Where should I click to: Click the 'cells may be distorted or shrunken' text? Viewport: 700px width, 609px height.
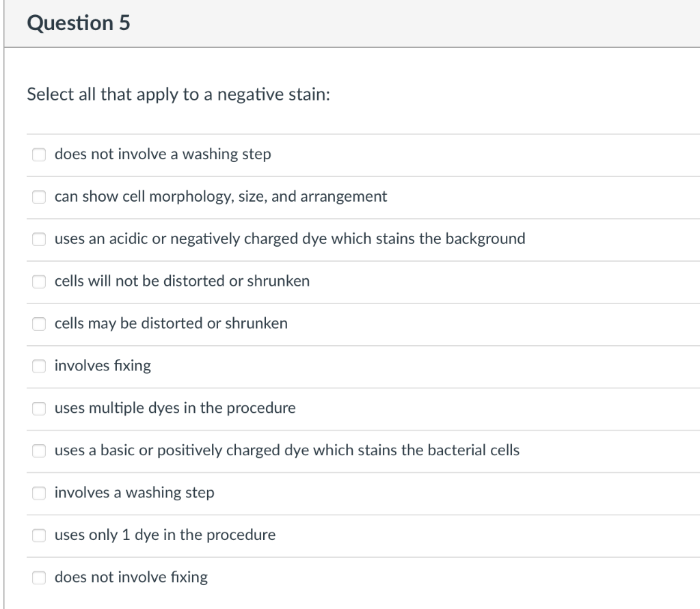coord(171,323)
